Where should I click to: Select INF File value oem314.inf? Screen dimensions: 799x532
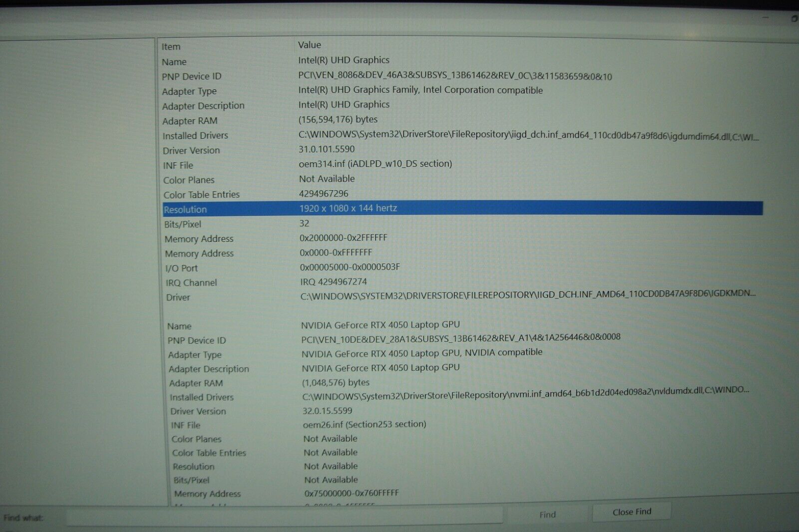click(376, 164)
